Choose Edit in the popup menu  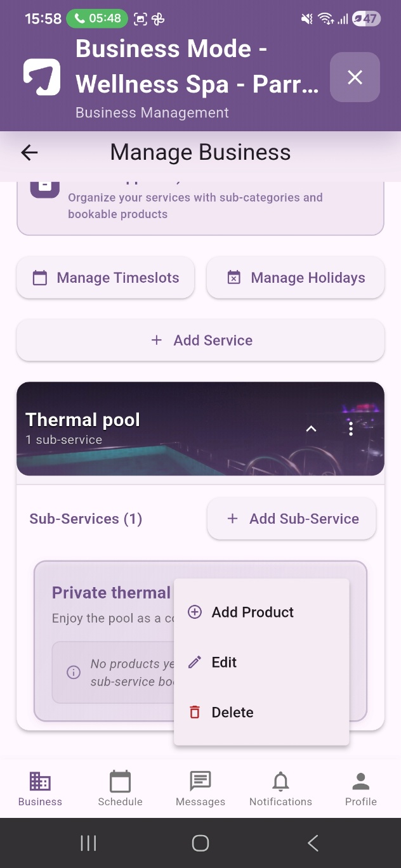(x=261, y=662)
